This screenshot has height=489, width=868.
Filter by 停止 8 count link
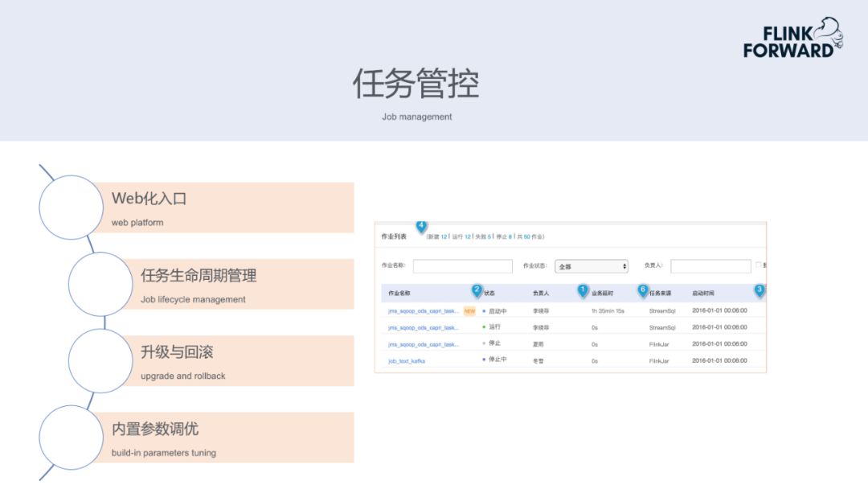point(504,236)
